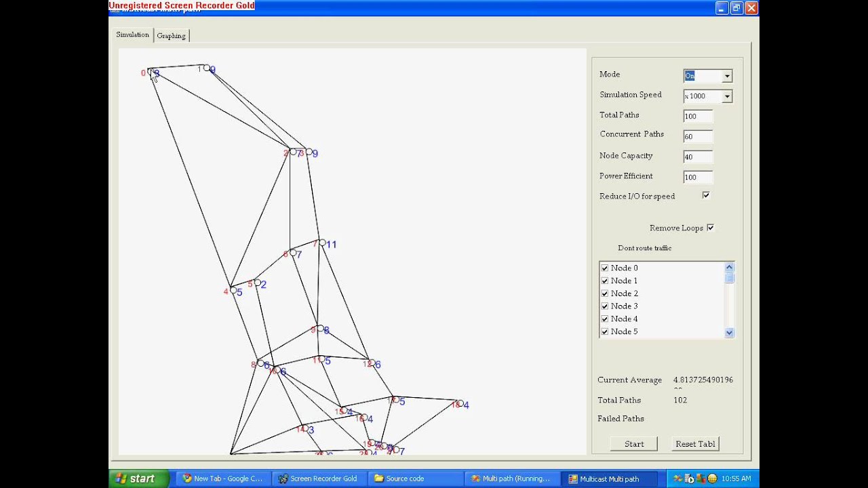
Task: Uncheck Node 2 in the list
Action: pos(605,293)
